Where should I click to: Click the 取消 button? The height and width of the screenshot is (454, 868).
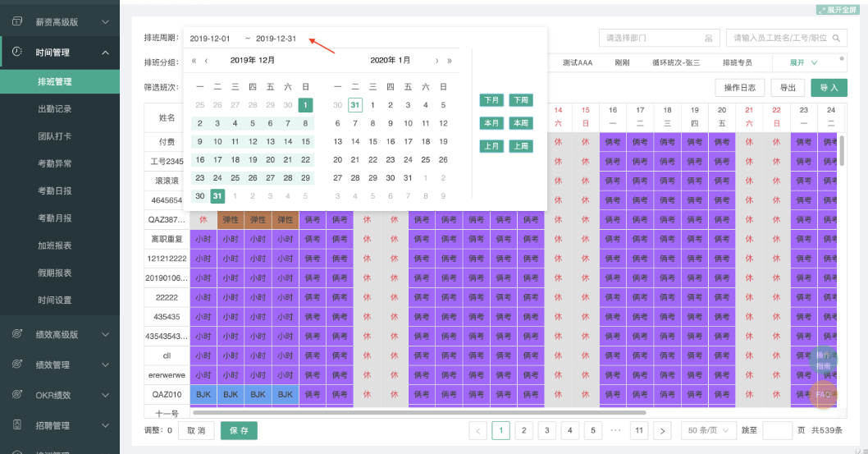point(196,430)
